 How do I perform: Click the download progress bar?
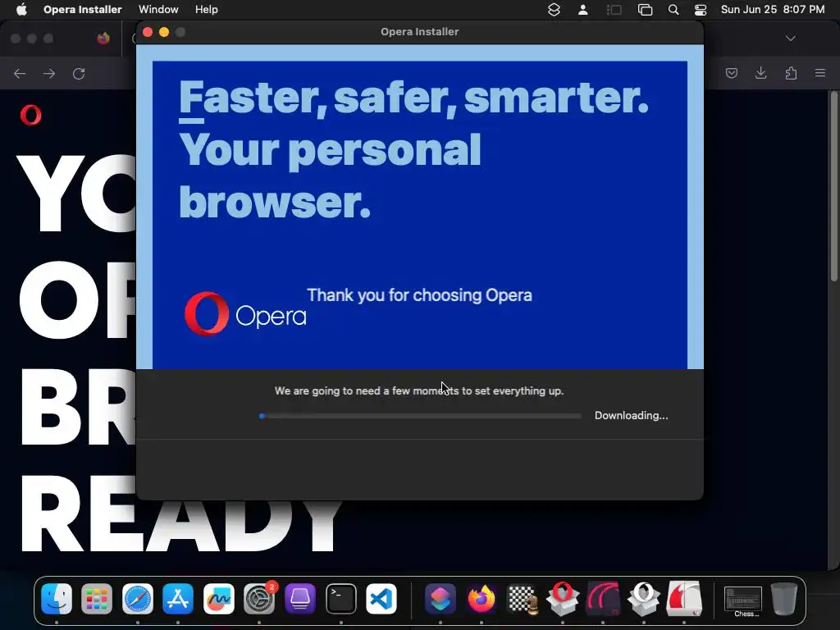(x=420, y=416)
